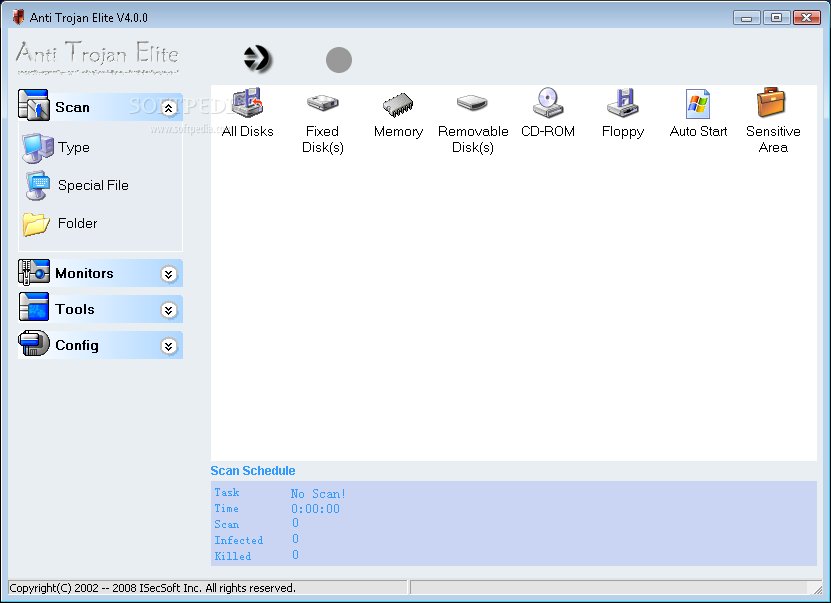Choose the Memory chip icon
Viewport: 831px width, 603px height.
tap(398, 104)
